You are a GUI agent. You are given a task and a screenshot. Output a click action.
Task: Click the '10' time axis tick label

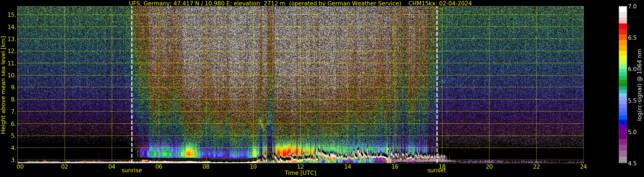[x=253, y=166]
